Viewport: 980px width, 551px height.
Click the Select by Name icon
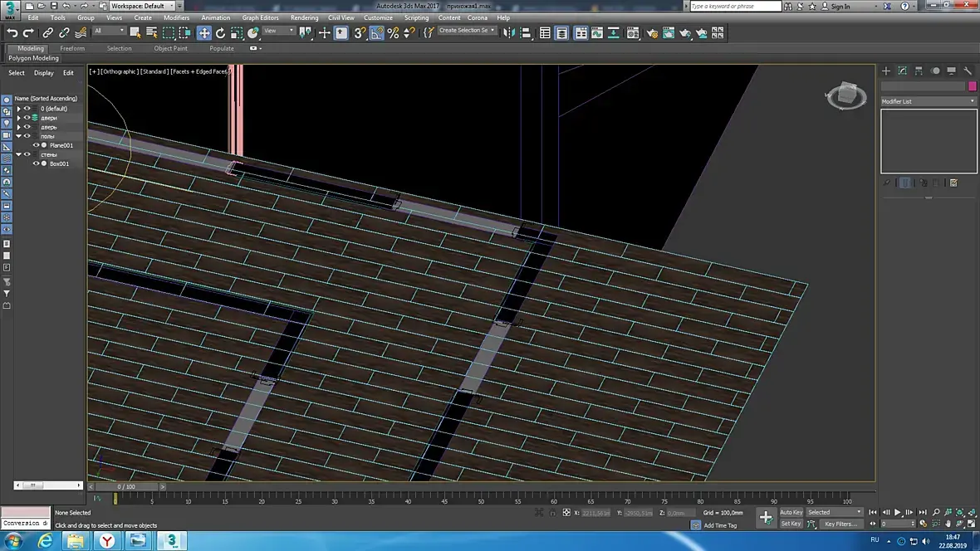click(x=152, y=33)
